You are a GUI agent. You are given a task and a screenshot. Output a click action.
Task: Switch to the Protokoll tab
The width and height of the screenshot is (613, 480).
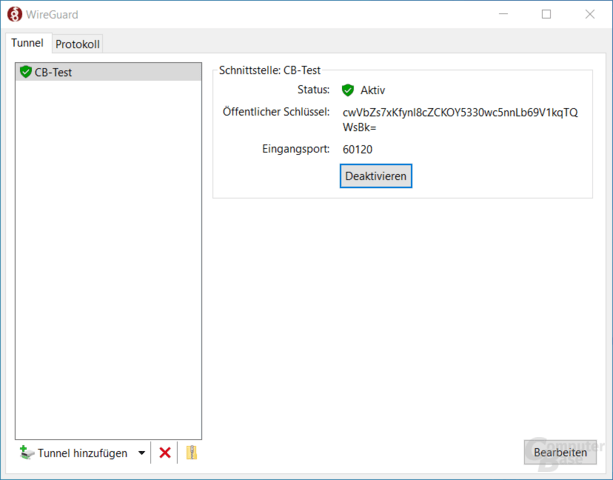coord(77,44)
